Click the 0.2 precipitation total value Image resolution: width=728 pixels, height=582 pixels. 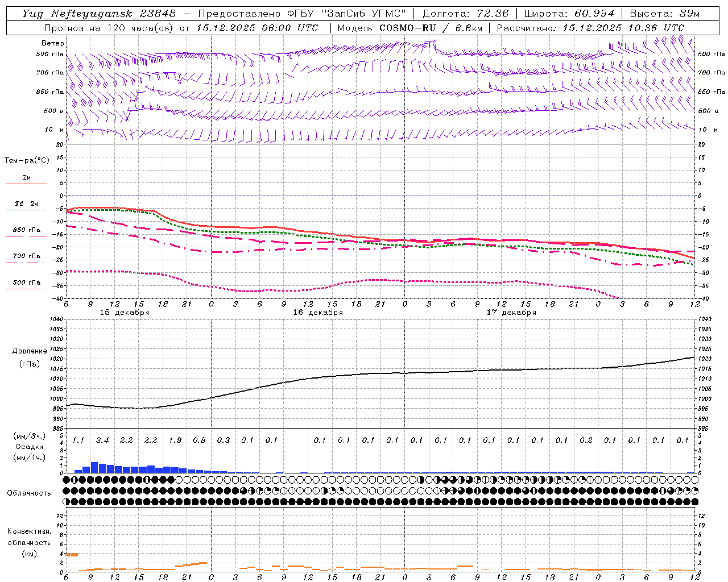tap(586, 440)
